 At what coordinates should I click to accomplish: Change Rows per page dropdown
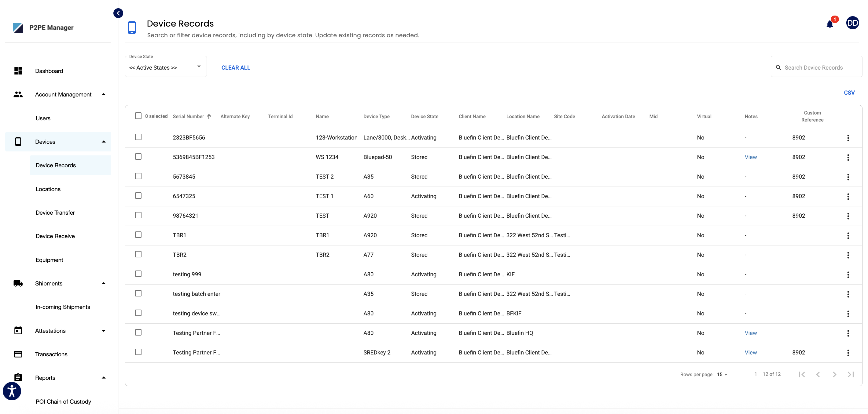point(722,374)
